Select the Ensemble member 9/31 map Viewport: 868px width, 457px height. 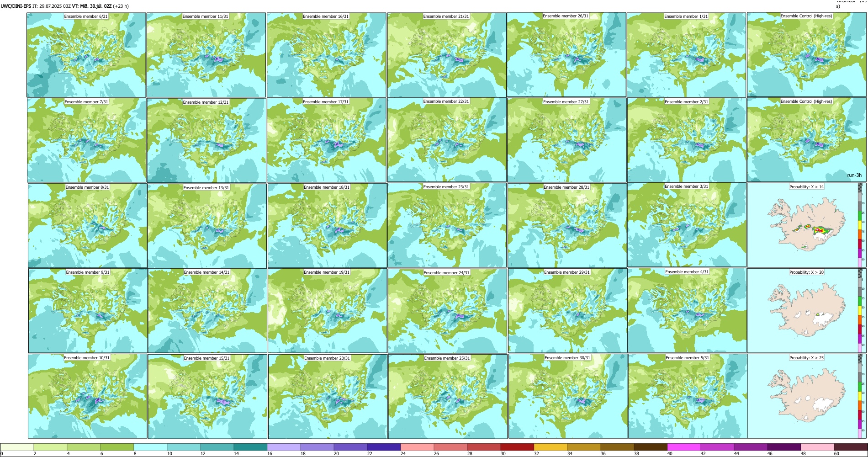click(88, 311)
